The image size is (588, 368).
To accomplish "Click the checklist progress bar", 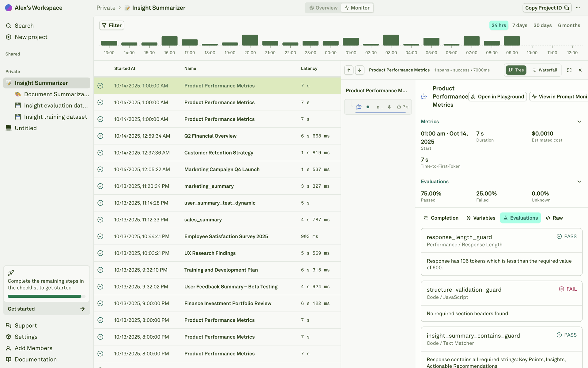I will coord(47,296).
